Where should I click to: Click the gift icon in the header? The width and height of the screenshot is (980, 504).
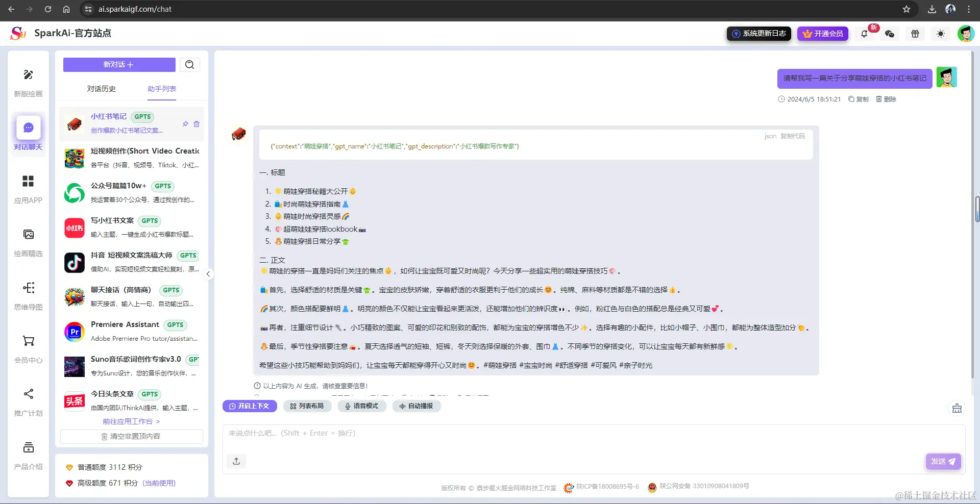(915, 34)
